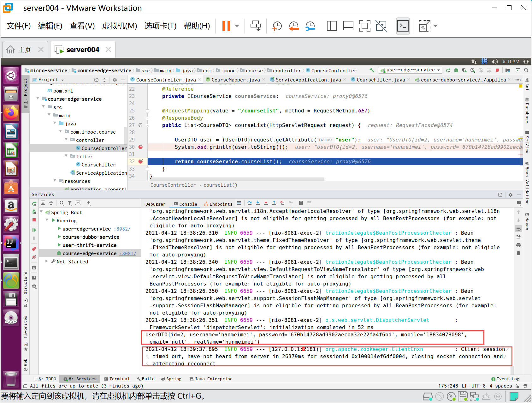The image size is (532, 403).
Task: Open user-edge-service run configuration dropdown
Action: pyautogui.click(x=411, y=70)
